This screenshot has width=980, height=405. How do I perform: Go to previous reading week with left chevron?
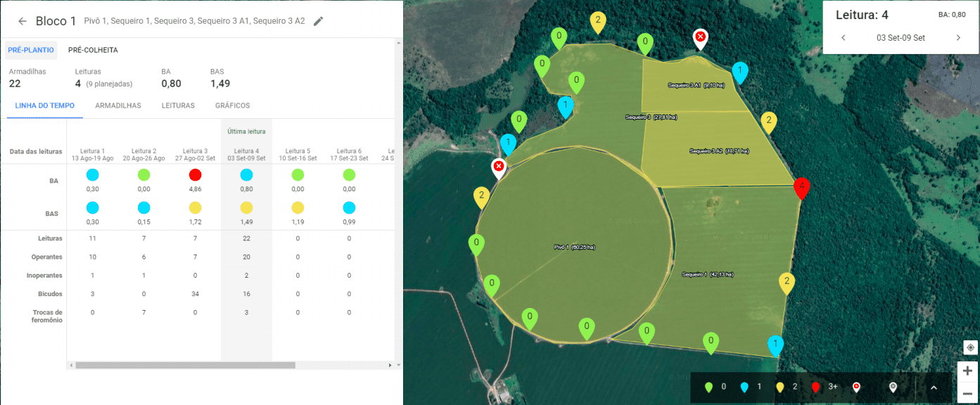click(x=844, y=38)
